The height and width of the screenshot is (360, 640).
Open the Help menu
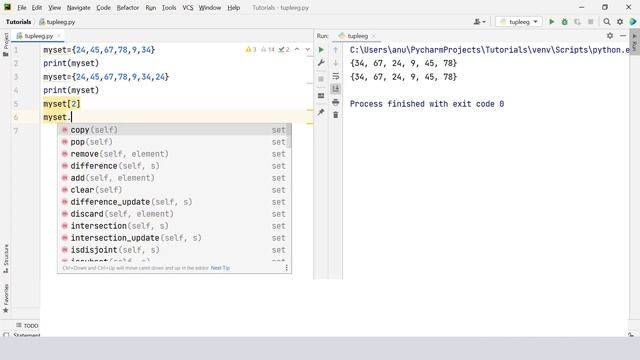point(233,7)
